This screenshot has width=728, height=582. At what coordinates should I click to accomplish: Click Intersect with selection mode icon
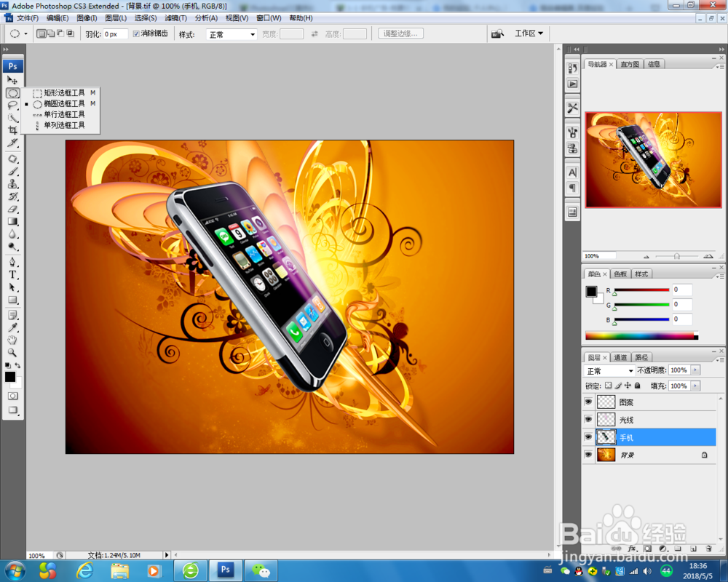[71, 33]
